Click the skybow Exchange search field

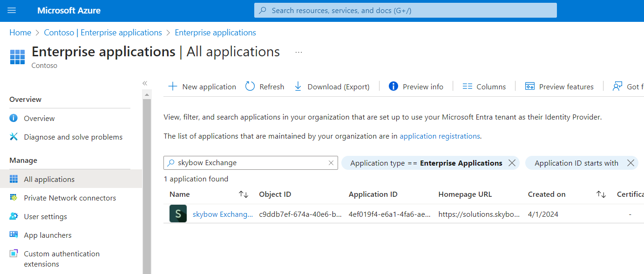251,163
